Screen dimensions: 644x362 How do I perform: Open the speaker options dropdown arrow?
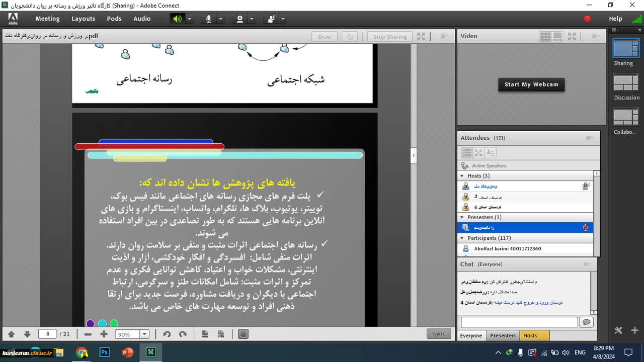coord(190,19)
